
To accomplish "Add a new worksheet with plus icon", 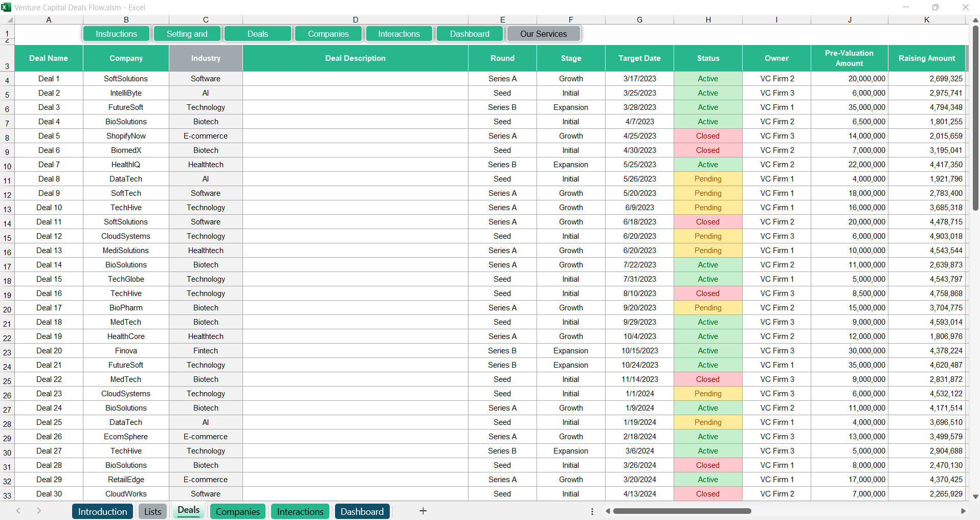I will pos(423,511).
